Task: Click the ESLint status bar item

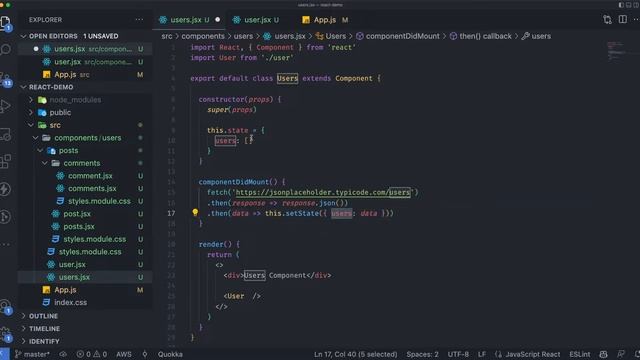Action: click(580, 354)
